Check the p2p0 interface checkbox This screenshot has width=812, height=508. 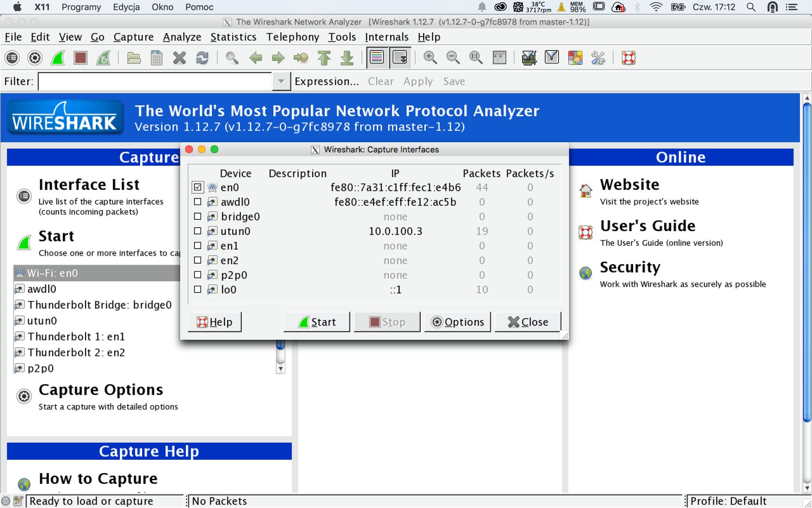tap(198, 275)
